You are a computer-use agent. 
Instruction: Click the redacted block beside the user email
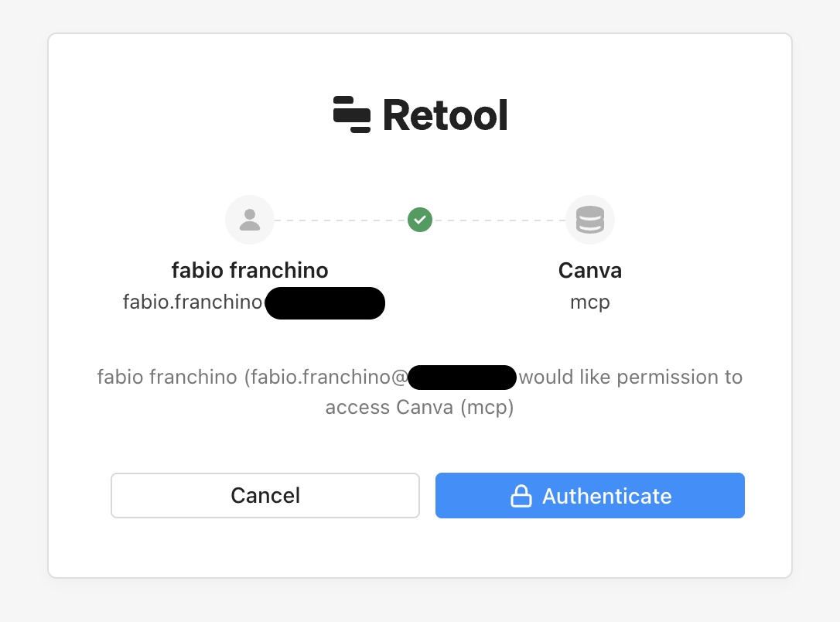pos(325,302)
